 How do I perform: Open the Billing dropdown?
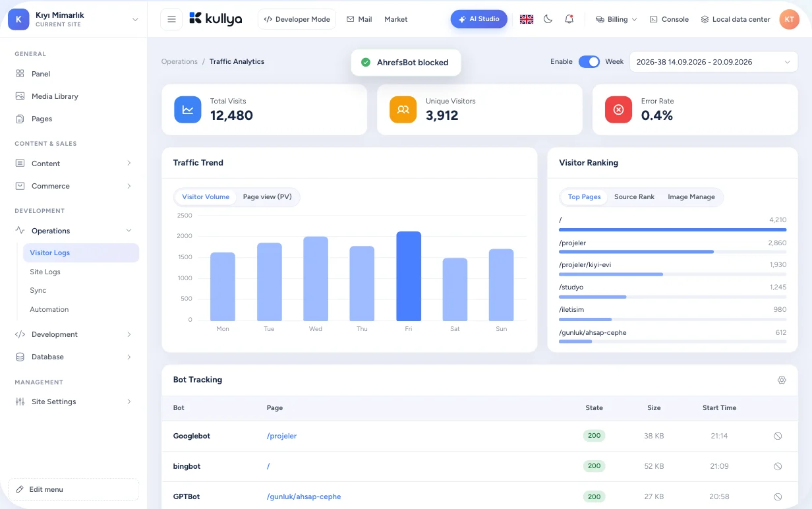point(616,19)
